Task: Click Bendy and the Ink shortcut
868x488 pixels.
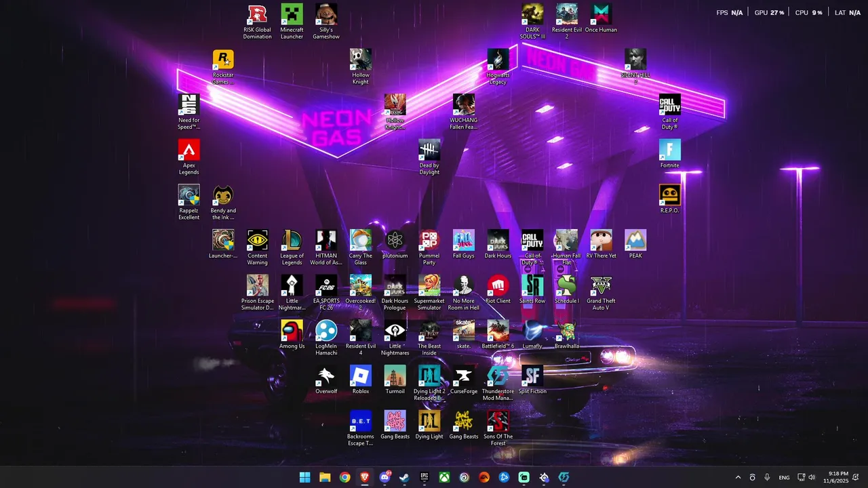Action: (x=223, y=202)
